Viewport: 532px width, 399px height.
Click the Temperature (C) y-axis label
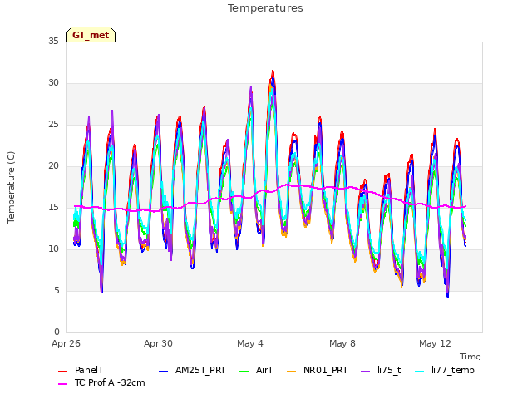coord(11,187)
